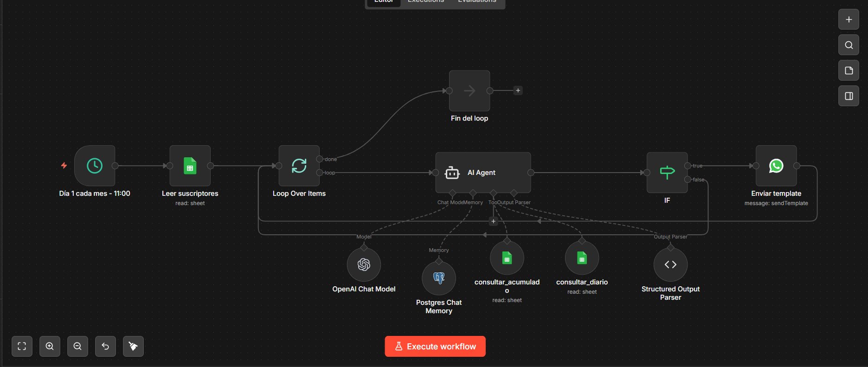Image resolution: width=868 pixels, height=367 pixels.
Task: Click the Leer suscriptores output connector
Action: 211,166
